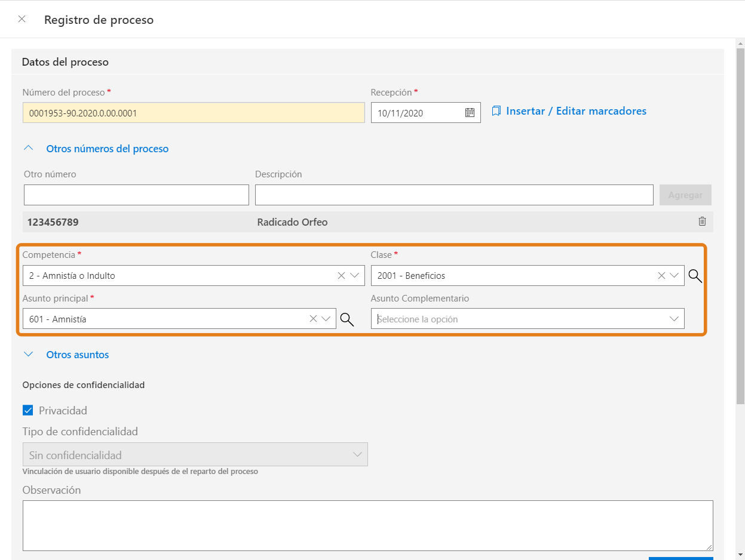Screen dimensions: 745x560
Task: Open the Tipo de confidencialidad dropdown
Action: tap(195, 454)
